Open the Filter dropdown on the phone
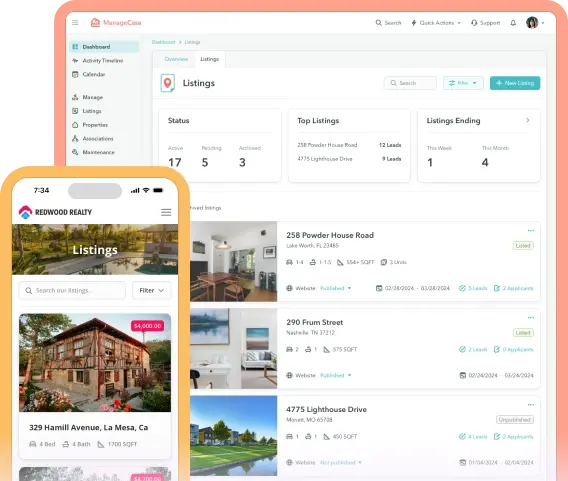Screen dimensions: 568x481 (x=151, y=290)
